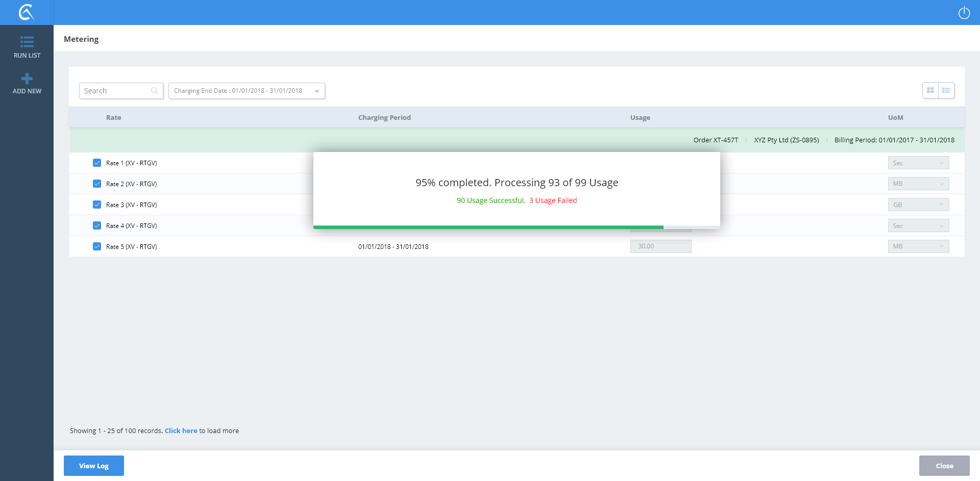
Task: Deselect the Rate 5 (XV - RTGV) checkbox
Action: coord(97,246)
